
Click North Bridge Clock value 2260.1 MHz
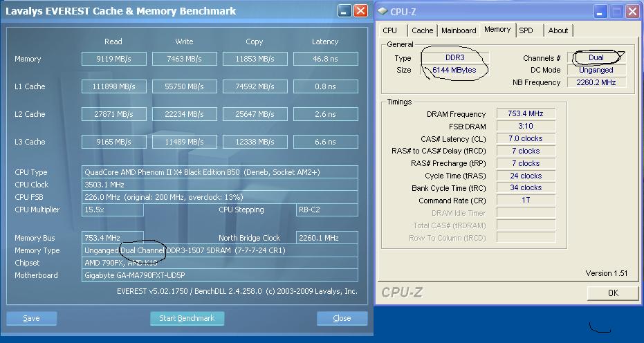click(x=327, y=238)
